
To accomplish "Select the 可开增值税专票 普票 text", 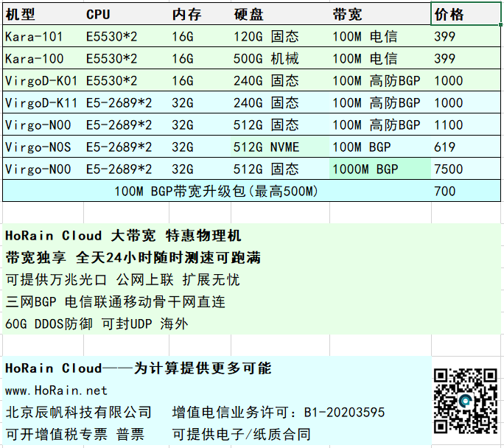I will (x=75, y=435).
